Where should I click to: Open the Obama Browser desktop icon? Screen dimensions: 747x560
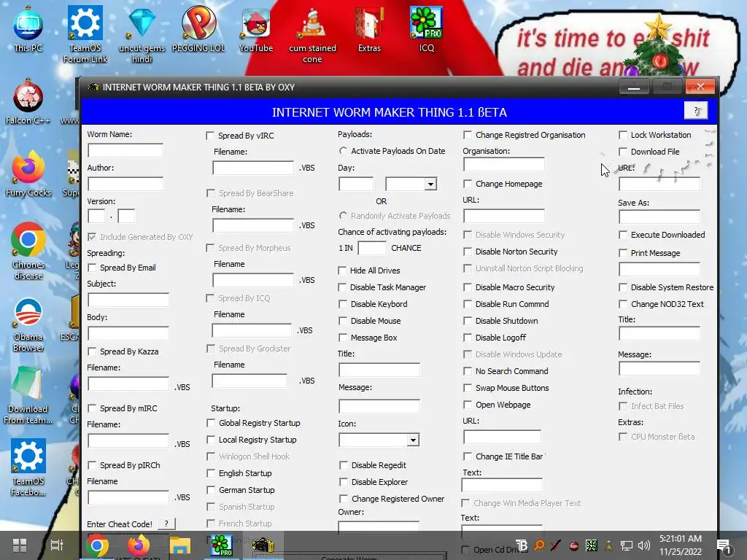coord(28,324)
